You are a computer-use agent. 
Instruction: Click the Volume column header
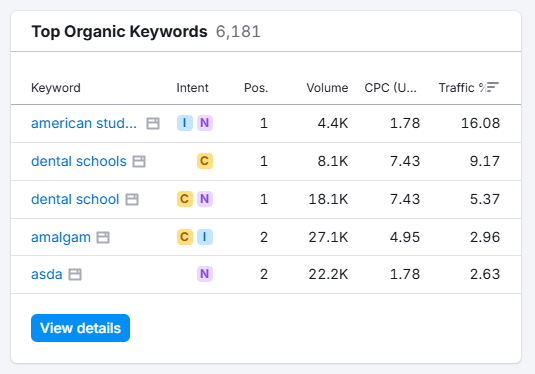[x=327, y=88]
